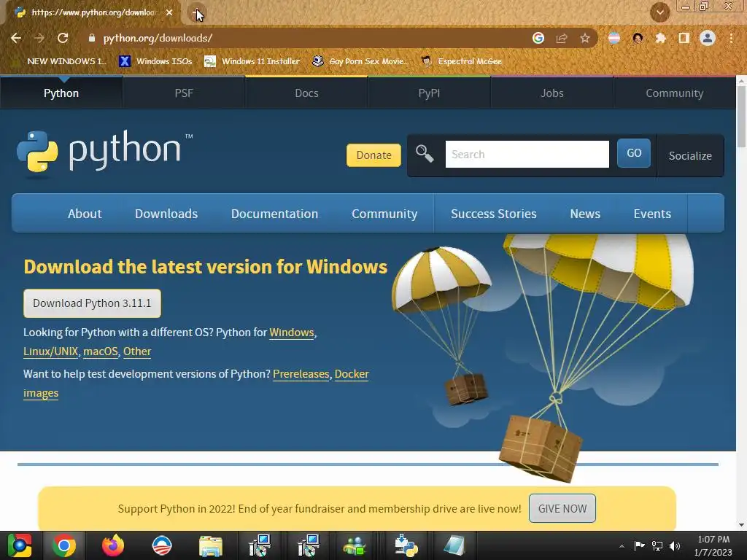Select the Docs top navigation tab
This screenshot has width=747, height=560.
tap(306, 93)
